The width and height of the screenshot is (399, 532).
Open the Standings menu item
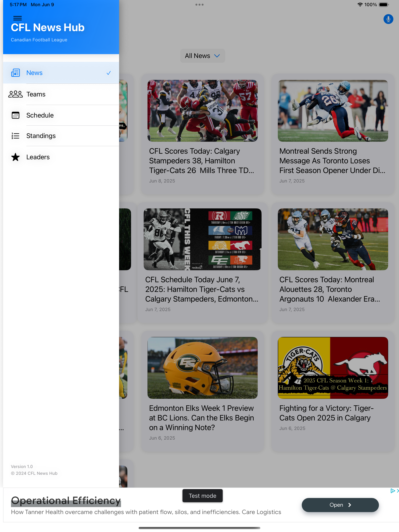pos(61,136)
